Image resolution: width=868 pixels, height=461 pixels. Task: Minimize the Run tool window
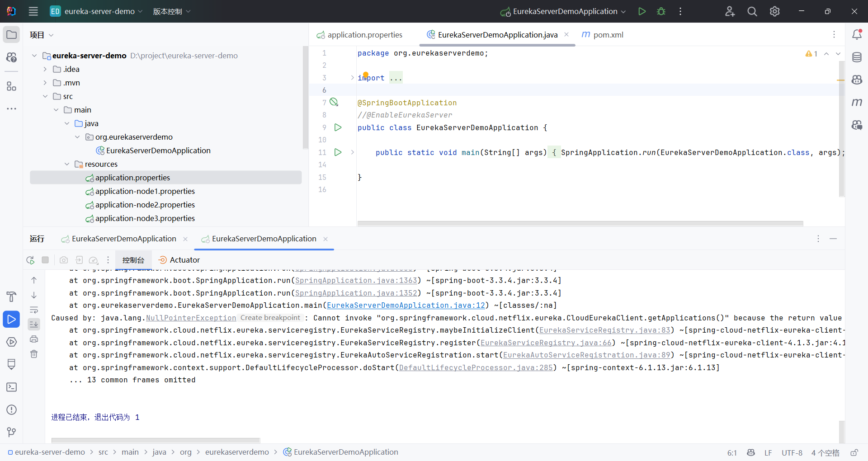click(x=833, y=239)
